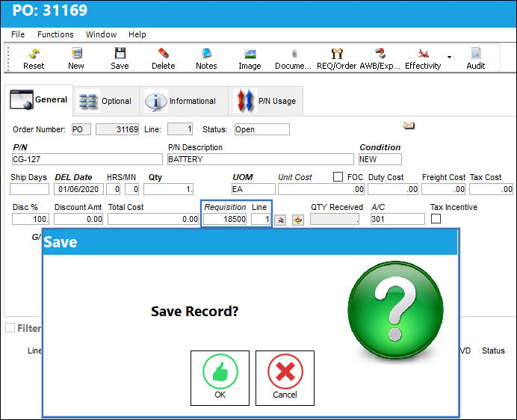The width and height of the screenshot is (517, 420).
Task: Click the Reset toolbar icon
Action: (34, 54)
